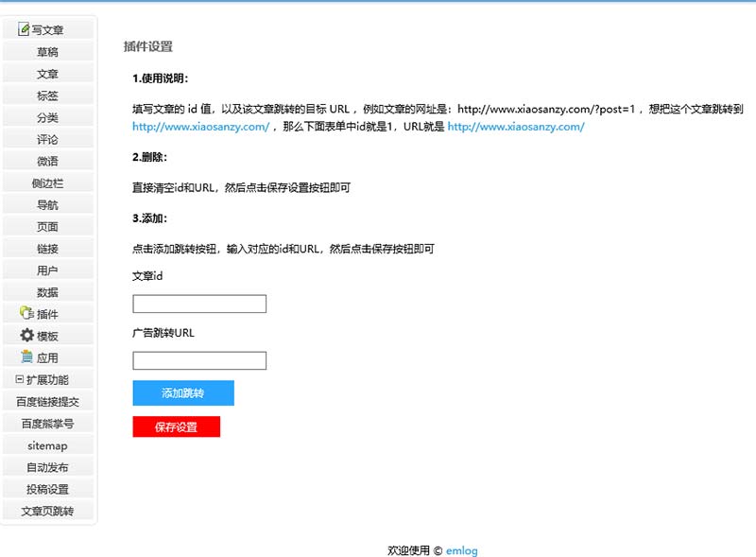
Task: Switch to 文章页跳转 settings
Action: [47, 510]
